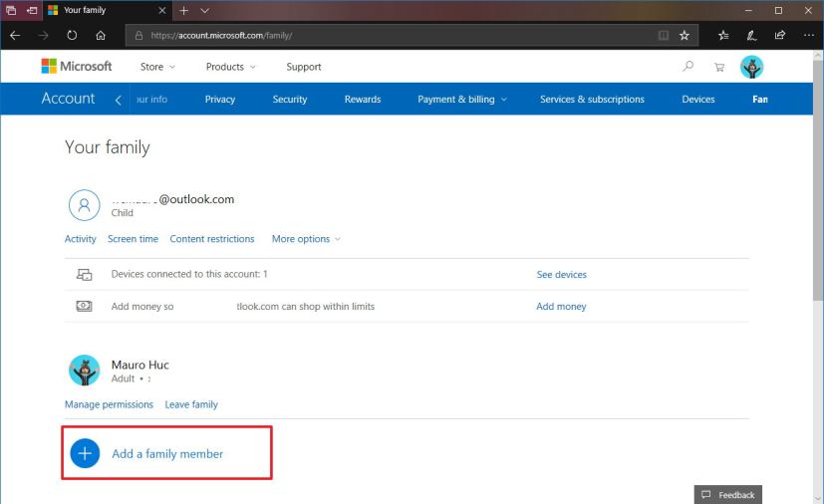
Task: Open the child's Screen time link
Action: click(x=133, y=239)
